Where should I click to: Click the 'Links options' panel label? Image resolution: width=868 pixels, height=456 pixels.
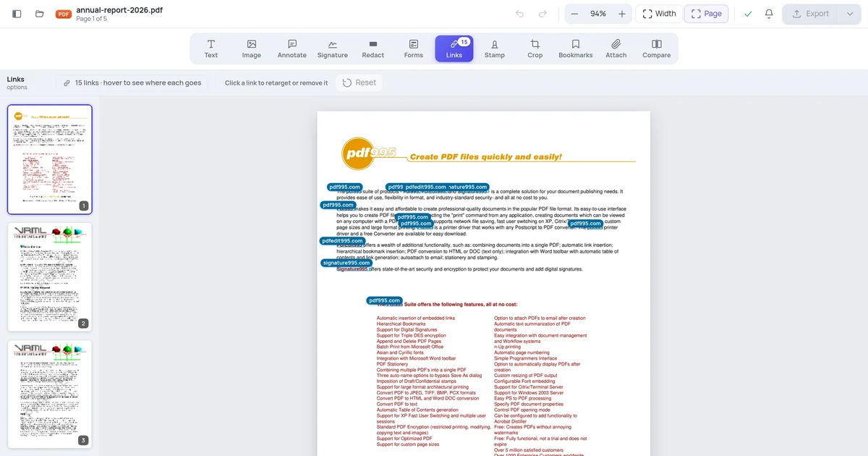[17, 83]
